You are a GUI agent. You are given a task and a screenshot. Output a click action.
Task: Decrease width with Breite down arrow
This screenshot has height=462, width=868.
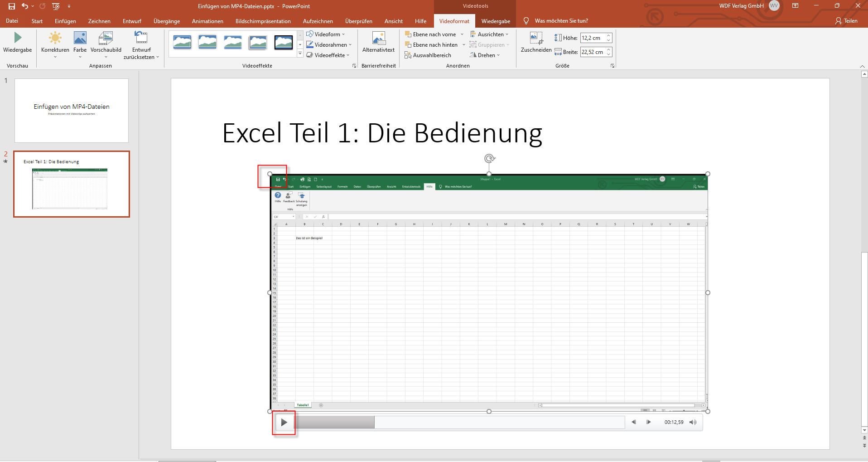609,55
